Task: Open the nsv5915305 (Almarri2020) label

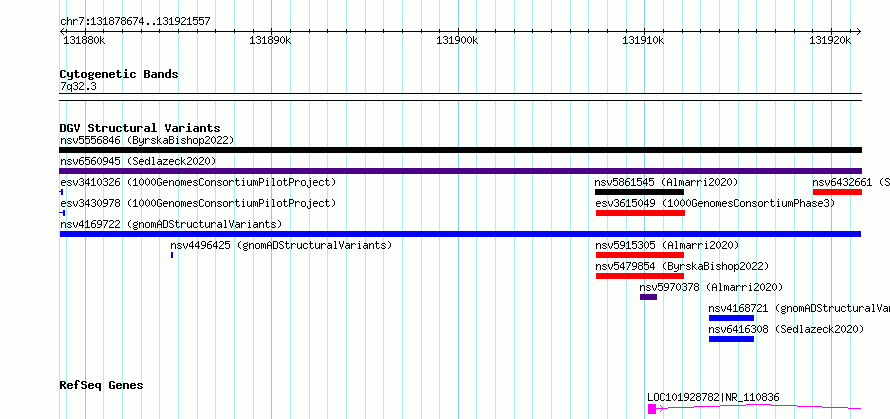Action: [x=667, y=245]
